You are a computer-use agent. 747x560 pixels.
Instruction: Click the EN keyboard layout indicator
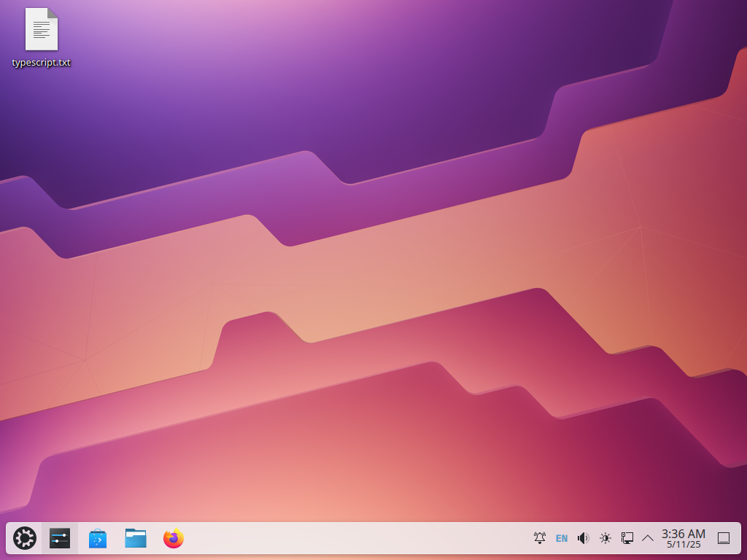562,538
